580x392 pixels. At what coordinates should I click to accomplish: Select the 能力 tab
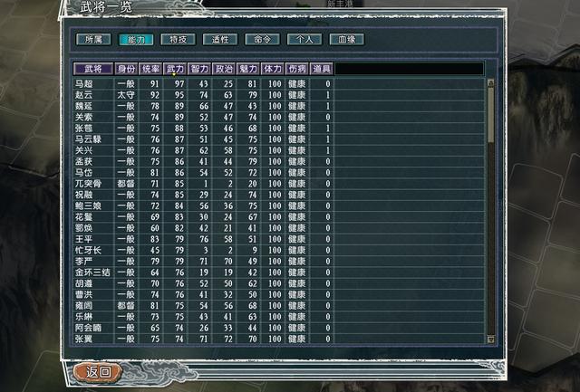point(136,39)
